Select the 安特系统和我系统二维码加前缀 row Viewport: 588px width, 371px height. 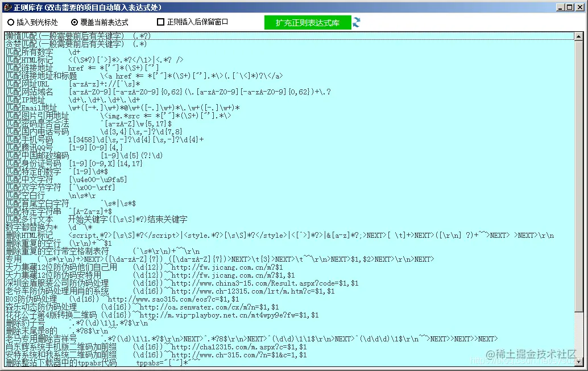point(289,355)
